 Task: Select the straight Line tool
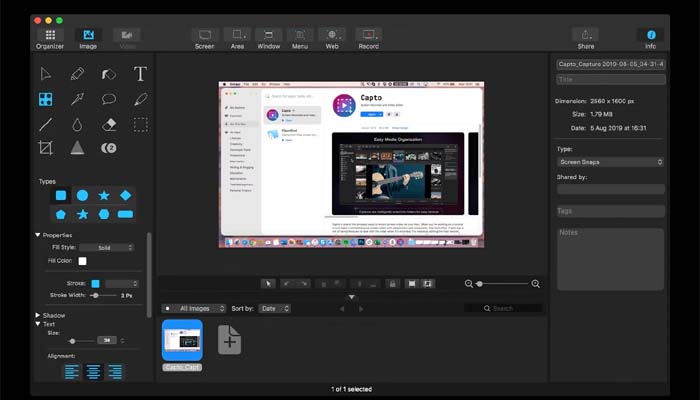(46, 125)
